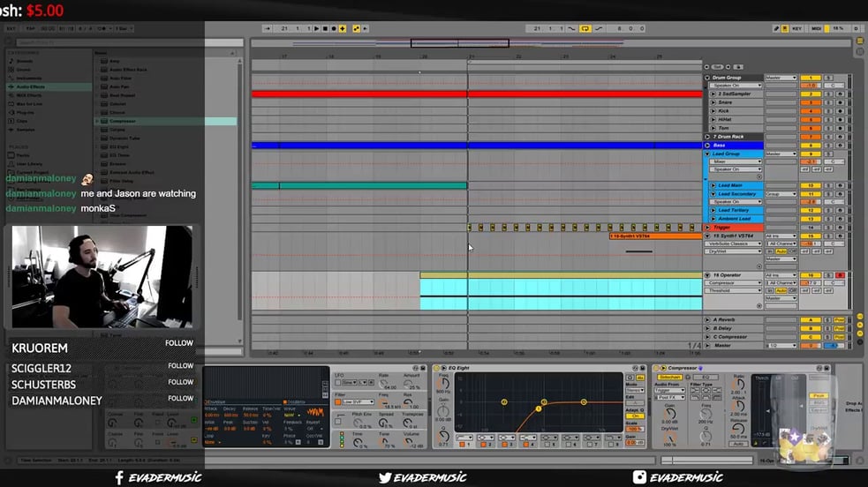Toggle the Bass track activator button
868x487 pixels.
point(810,145)
